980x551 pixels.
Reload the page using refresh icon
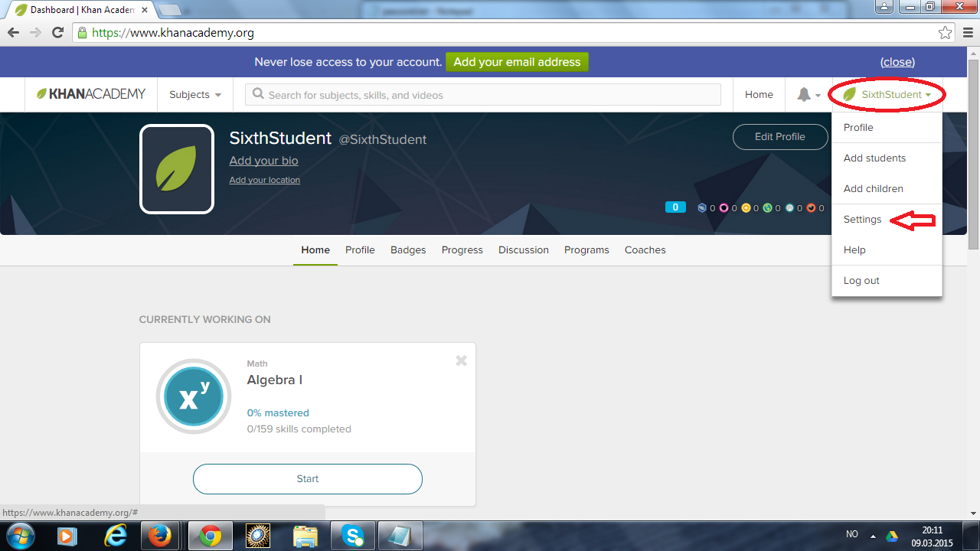click(57, 33)
